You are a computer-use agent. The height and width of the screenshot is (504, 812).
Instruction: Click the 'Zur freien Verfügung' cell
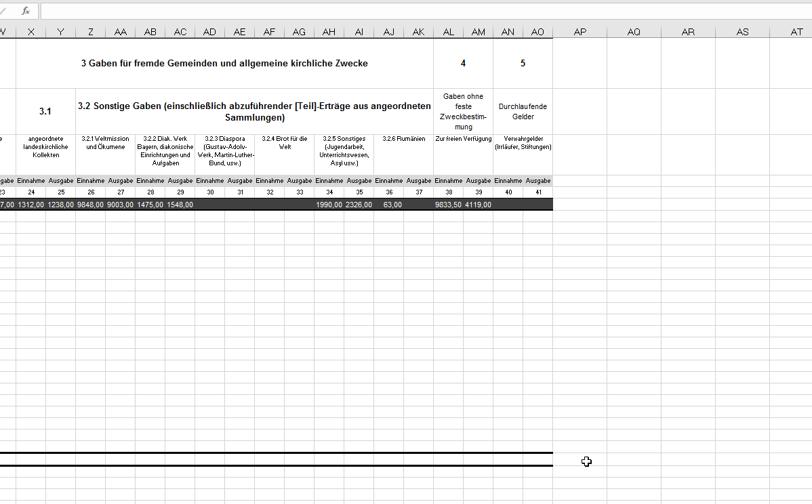[x=463, y=154]
